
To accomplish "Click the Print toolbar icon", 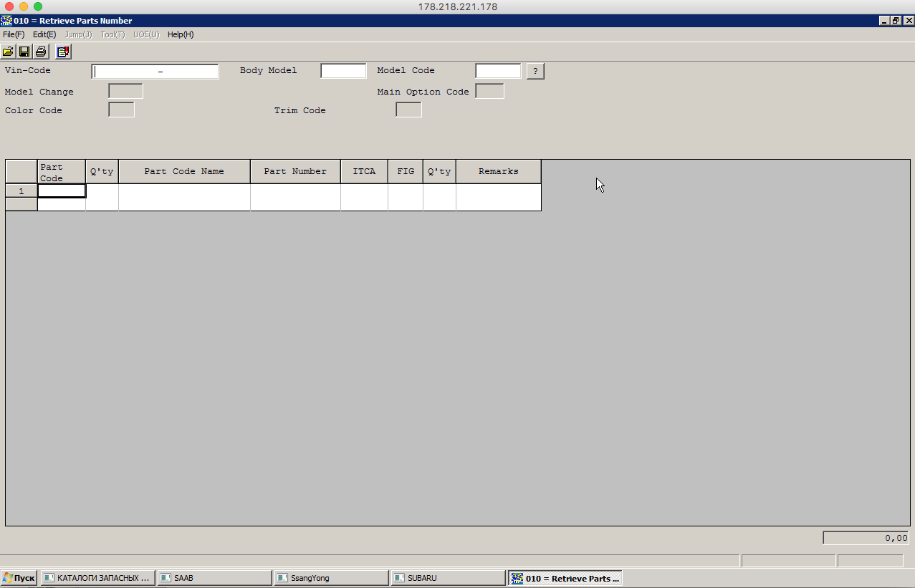I will click(x=41, y=52).
